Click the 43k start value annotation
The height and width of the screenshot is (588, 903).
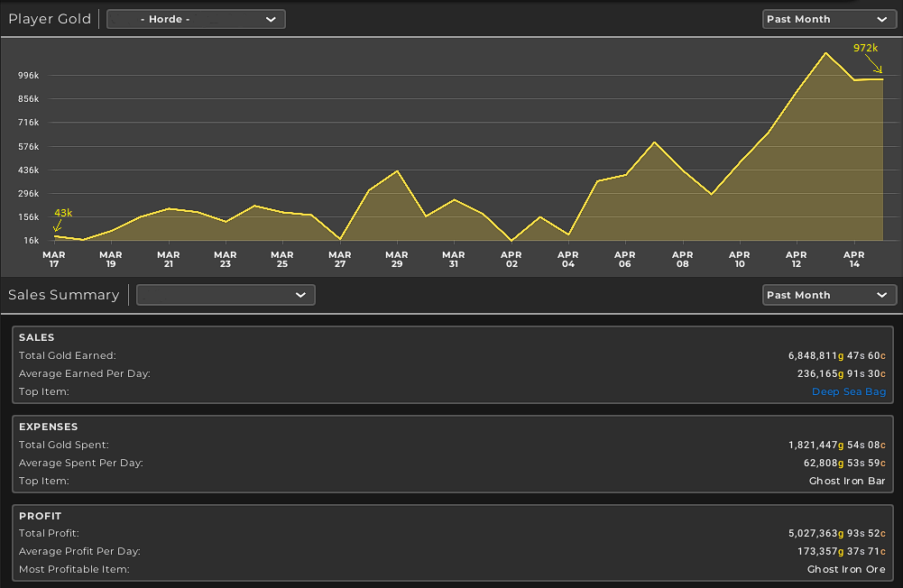[63, 213]
